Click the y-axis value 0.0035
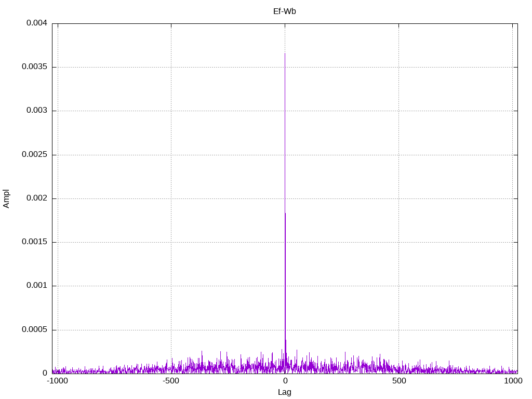Screen dimensions: 532x399 tap(34, 67)
